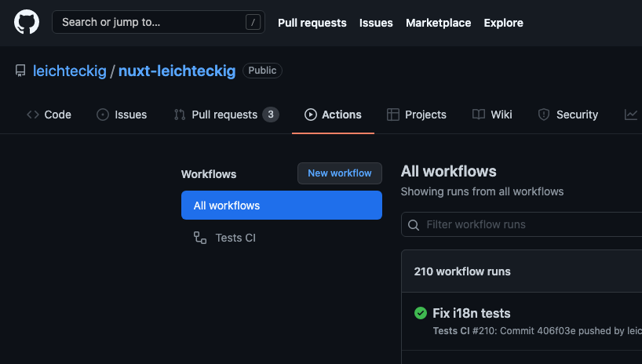Click the Insights graph icon
This screenshot has width=642, height=364.
pyautogui.click(x=631, y=115)
